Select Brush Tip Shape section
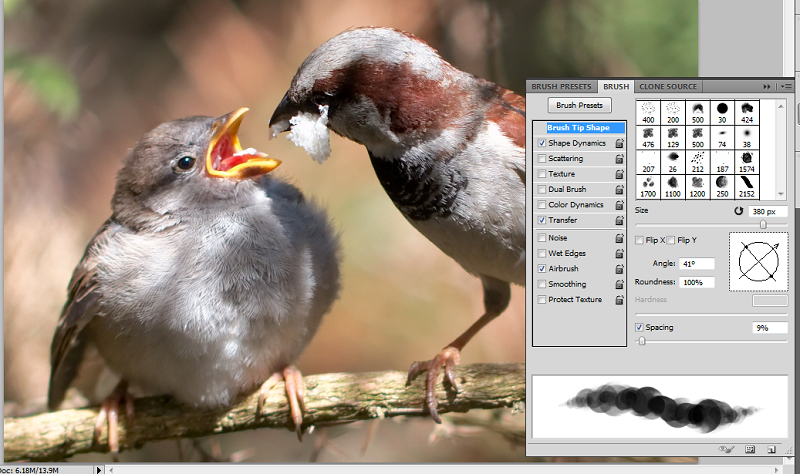This screenshot has width=800, height=474. tap(579, 128)
